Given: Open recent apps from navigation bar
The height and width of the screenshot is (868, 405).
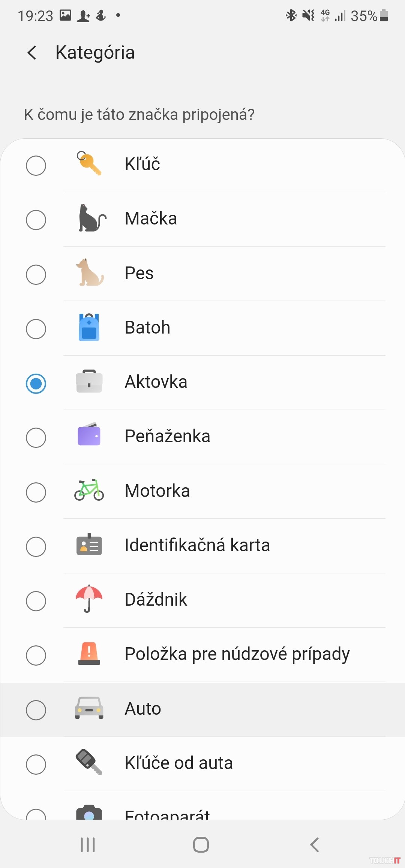Looking at the screenshot, I should coord(88,845).
